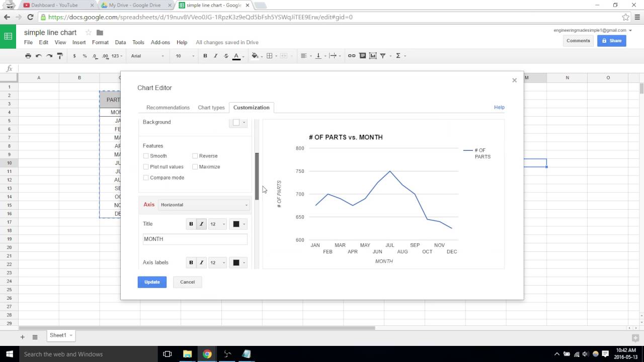
Task: Open text wrapping options
Action: click(x=335, y=56)
